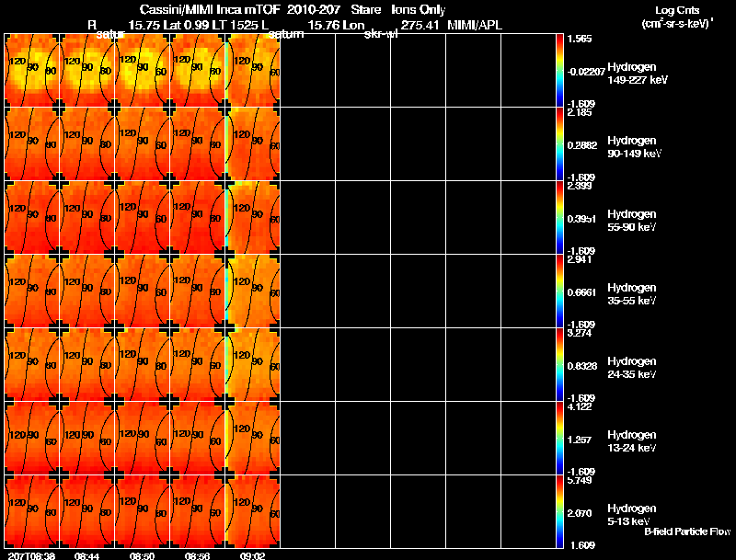736x560 pixels.
Task: Click the 207T08:38 time axis label
Action: pyautogui.click(x=29, y=555)
